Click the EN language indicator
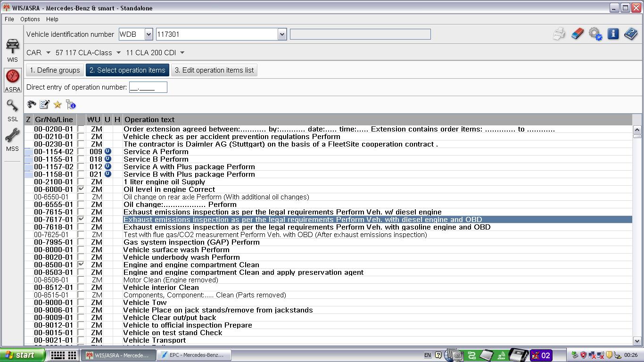 tap(428, 355)
